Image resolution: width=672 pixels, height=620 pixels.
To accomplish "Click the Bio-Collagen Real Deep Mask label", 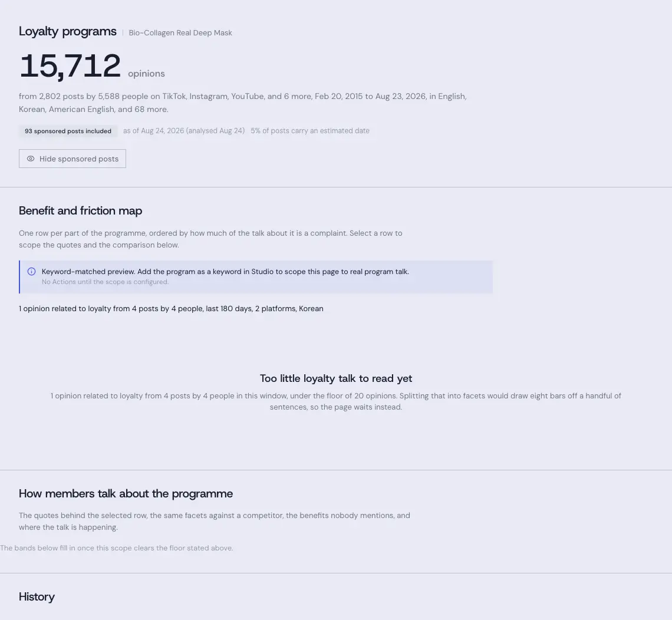I will coord(180,33).
